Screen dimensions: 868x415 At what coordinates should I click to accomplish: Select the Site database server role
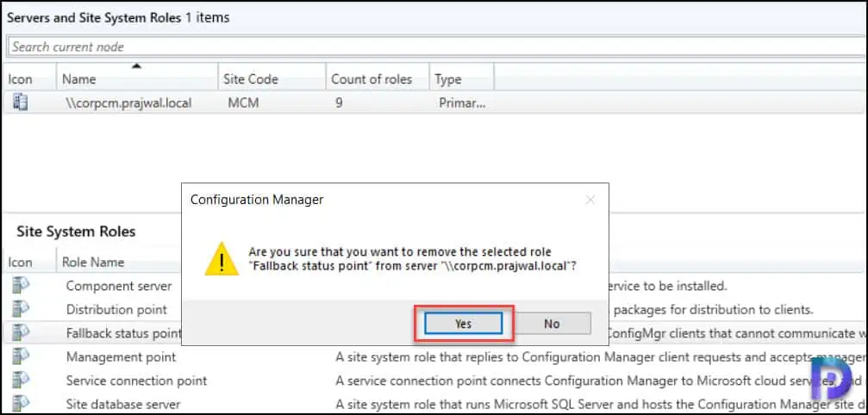pos(123,405)
